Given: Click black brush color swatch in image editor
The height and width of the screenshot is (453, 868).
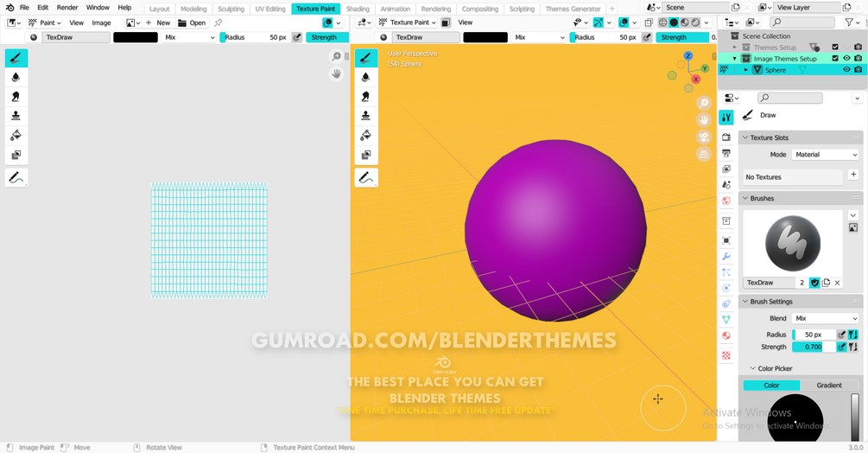Looking at the screenshot, I should coord(136,37).
